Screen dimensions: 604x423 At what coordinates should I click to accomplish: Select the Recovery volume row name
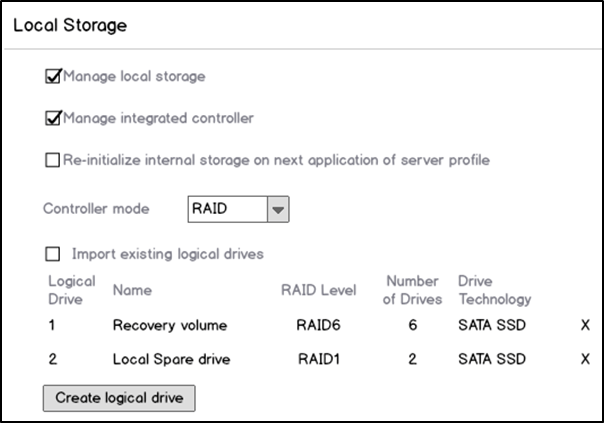[x=170, y=326]
